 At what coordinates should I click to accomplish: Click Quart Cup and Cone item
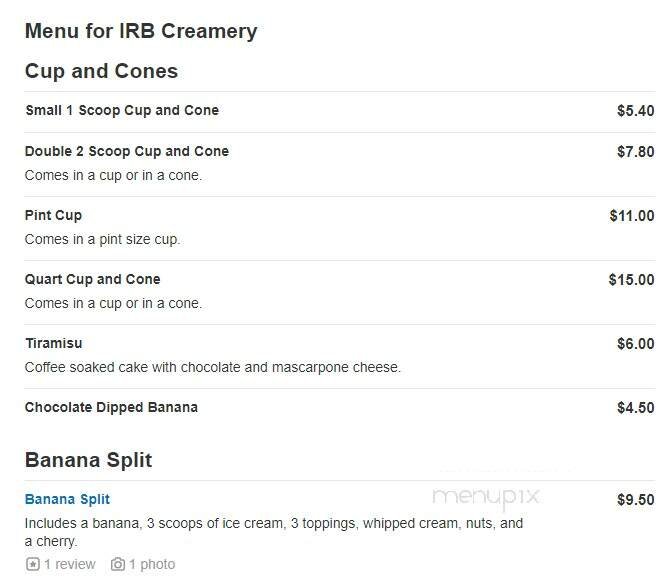(93, 279)
